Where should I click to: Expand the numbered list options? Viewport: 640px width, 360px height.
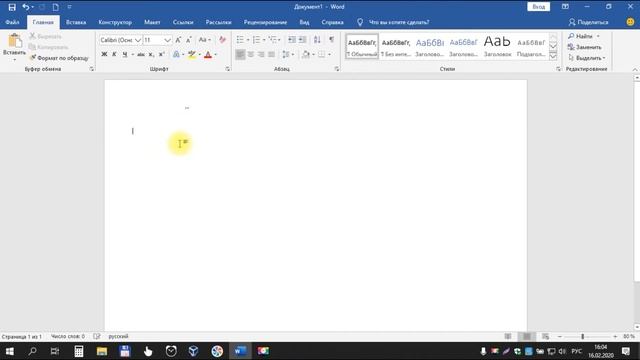(264, 40)
